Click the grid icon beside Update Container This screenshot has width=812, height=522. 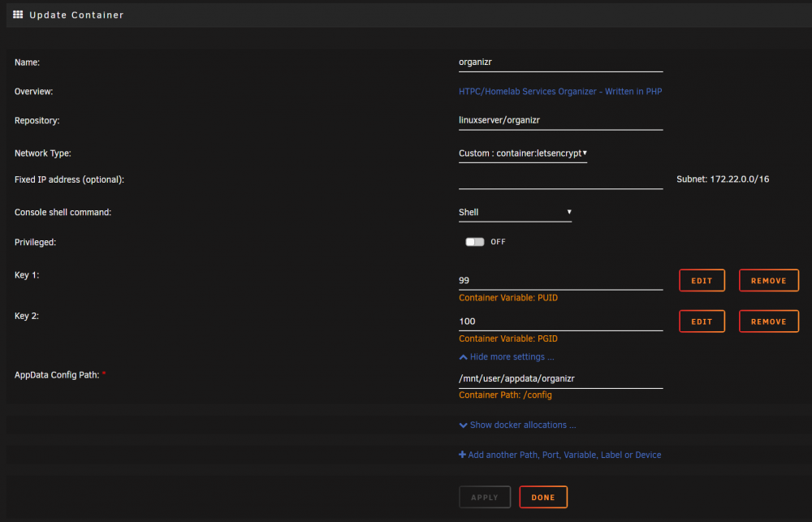tap(18, 15)
